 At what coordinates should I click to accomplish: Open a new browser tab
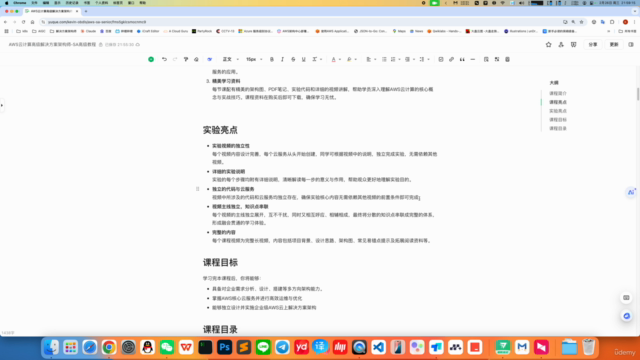click(86, 11)
